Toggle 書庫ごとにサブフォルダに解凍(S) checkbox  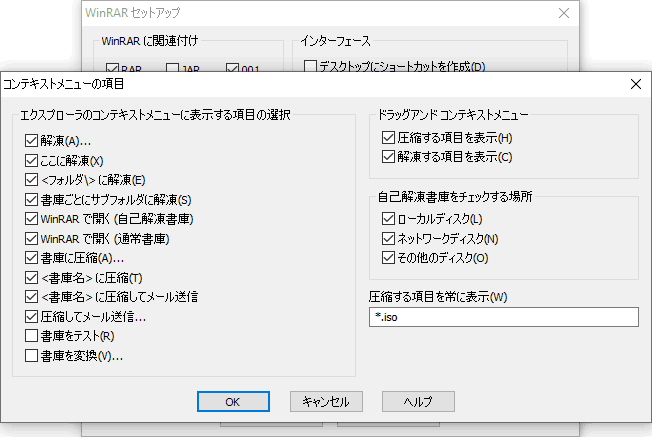click(32, 200)
